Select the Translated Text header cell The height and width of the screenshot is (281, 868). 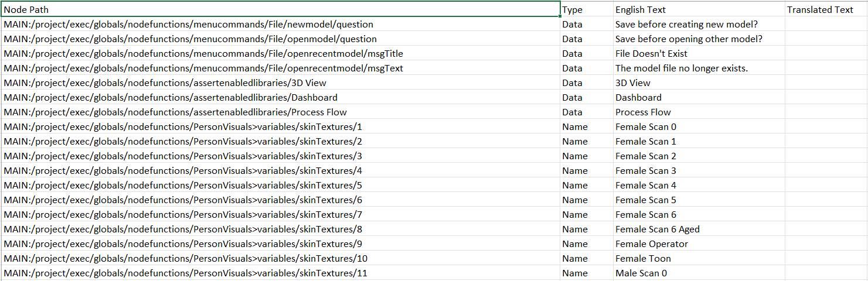tap(826, 9)
